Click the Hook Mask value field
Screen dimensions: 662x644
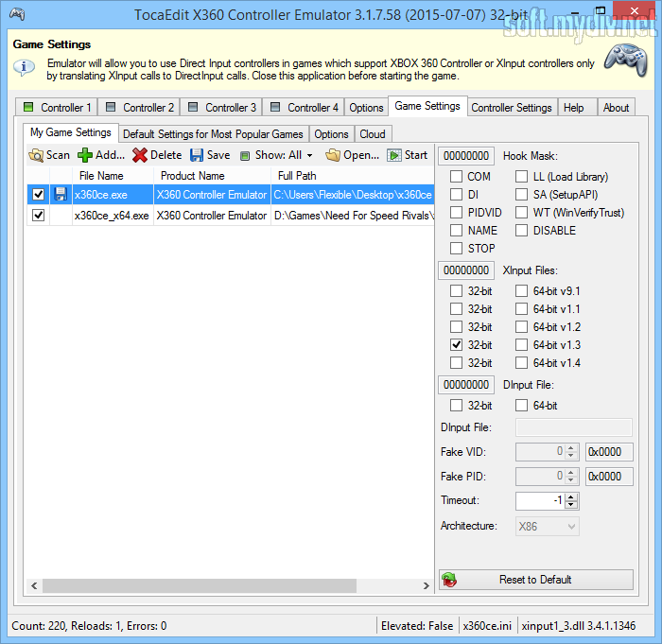tap(466, 156)
